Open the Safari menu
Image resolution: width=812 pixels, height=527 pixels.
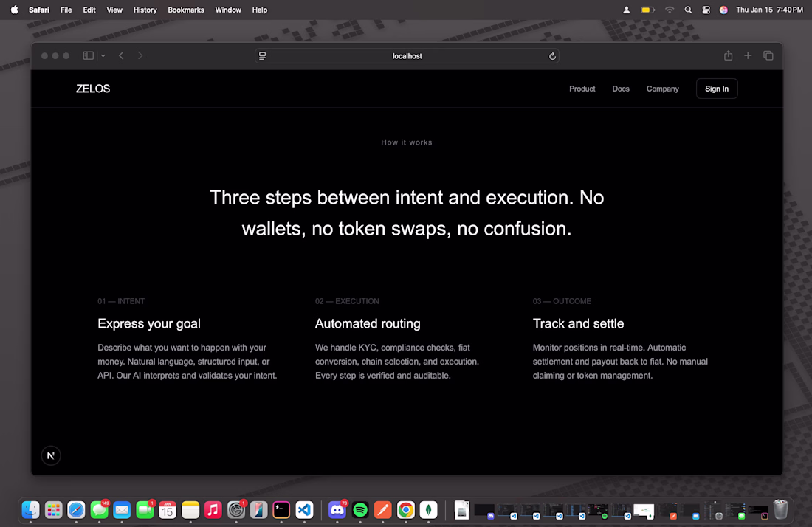coord(39,10)
